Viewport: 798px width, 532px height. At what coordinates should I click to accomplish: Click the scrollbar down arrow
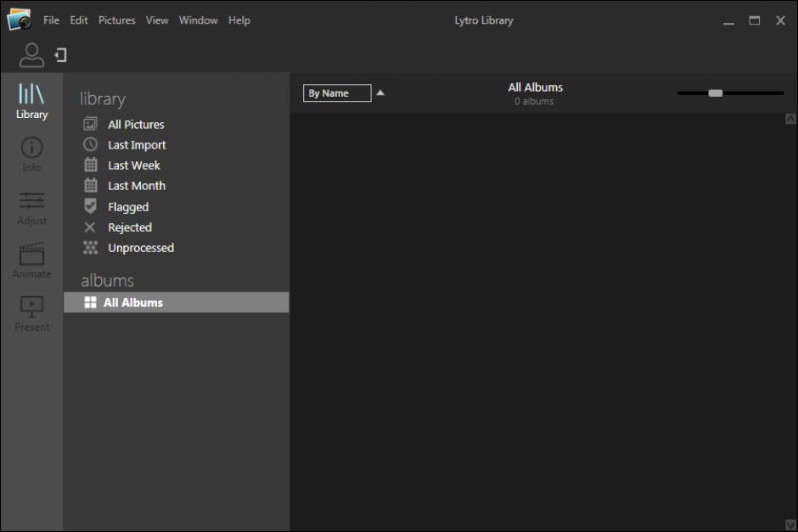point(790,524)
